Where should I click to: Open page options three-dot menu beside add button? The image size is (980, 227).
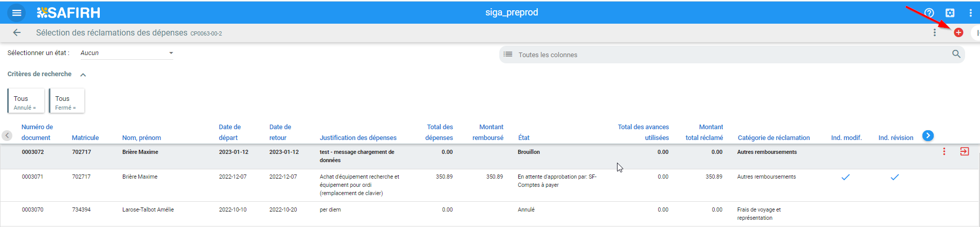coord(934,32)
